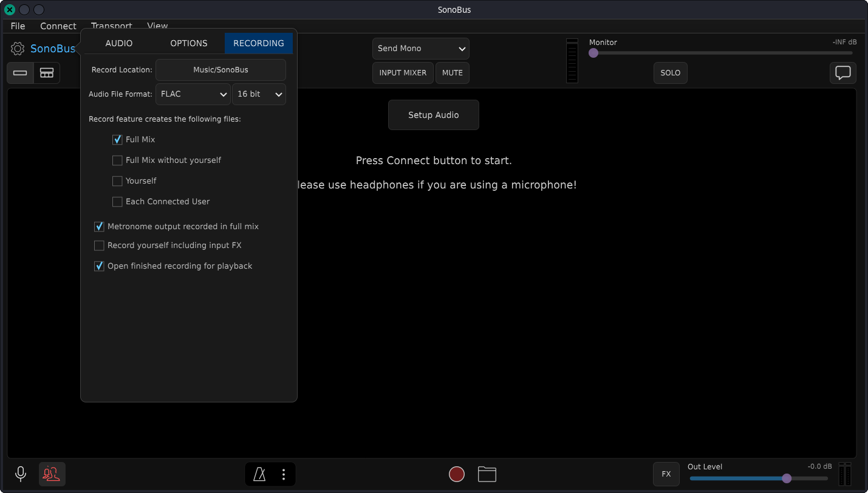Open the chat speech bubble icon
The height and width of the screenshot is (493, 868).
pyautogui.click(x=843, y=73)
